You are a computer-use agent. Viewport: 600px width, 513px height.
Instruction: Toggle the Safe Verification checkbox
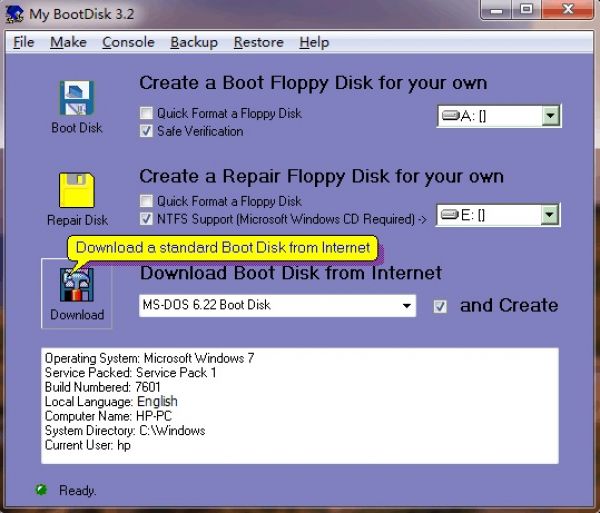(146, 131)
